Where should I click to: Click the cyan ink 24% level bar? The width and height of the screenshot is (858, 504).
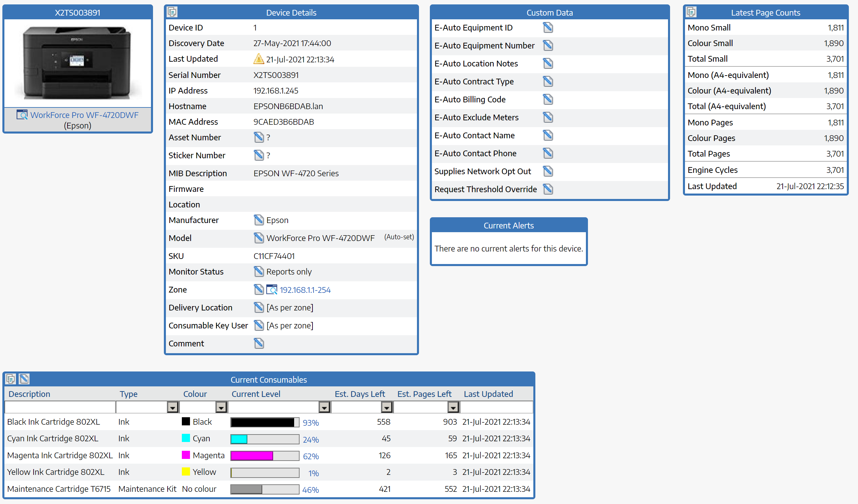click(265, 439)
